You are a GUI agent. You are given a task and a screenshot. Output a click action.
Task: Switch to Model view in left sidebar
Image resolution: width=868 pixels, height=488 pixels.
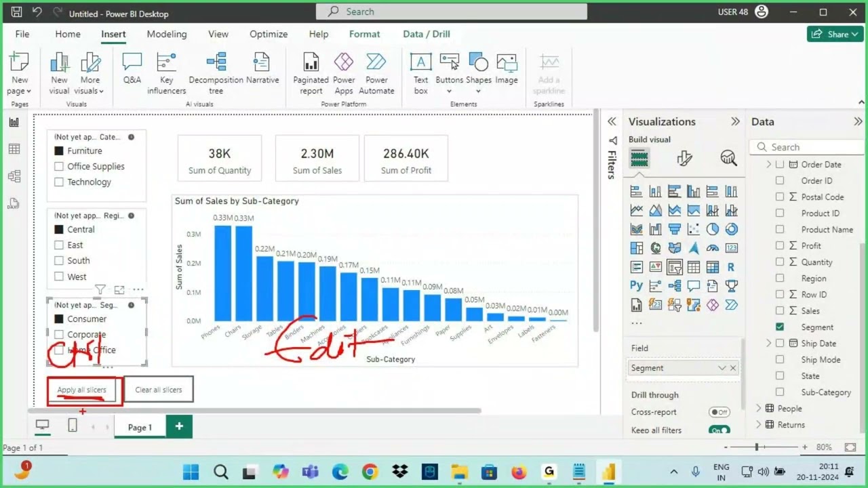14,176
